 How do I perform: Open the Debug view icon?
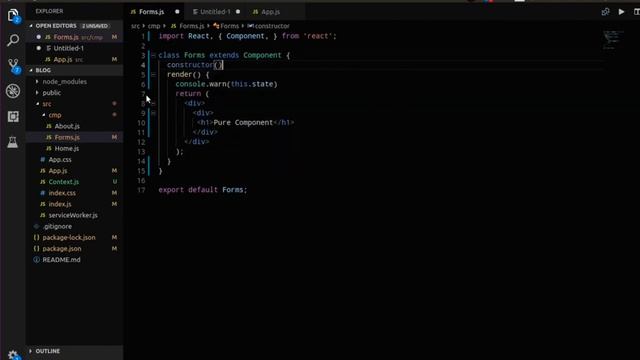13,91
